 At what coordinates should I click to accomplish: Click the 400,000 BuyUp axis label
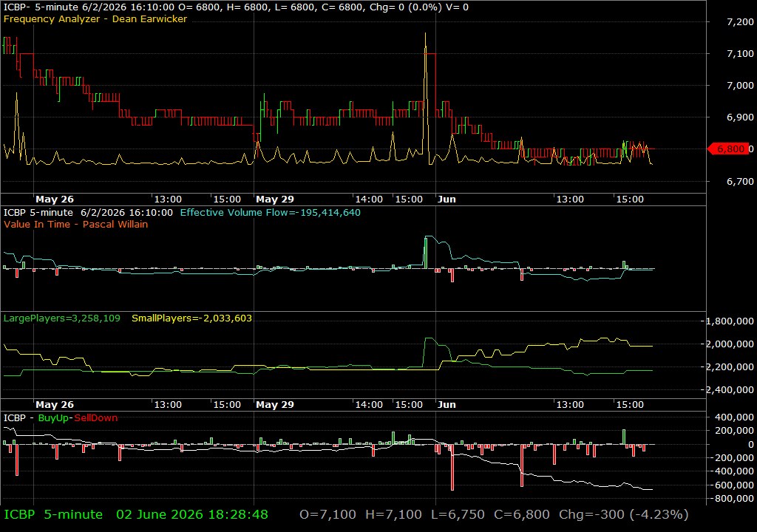[x=733, y=417]
